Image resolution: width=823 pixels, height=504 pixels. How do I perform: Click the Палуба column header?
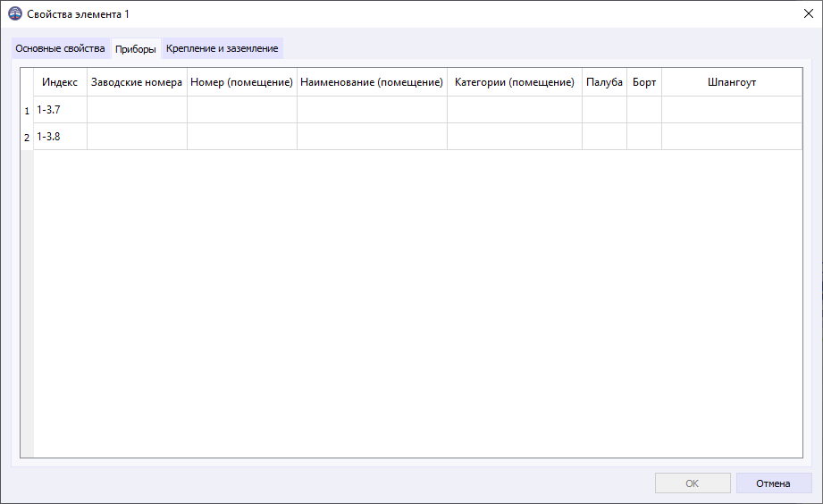point(604,82)
